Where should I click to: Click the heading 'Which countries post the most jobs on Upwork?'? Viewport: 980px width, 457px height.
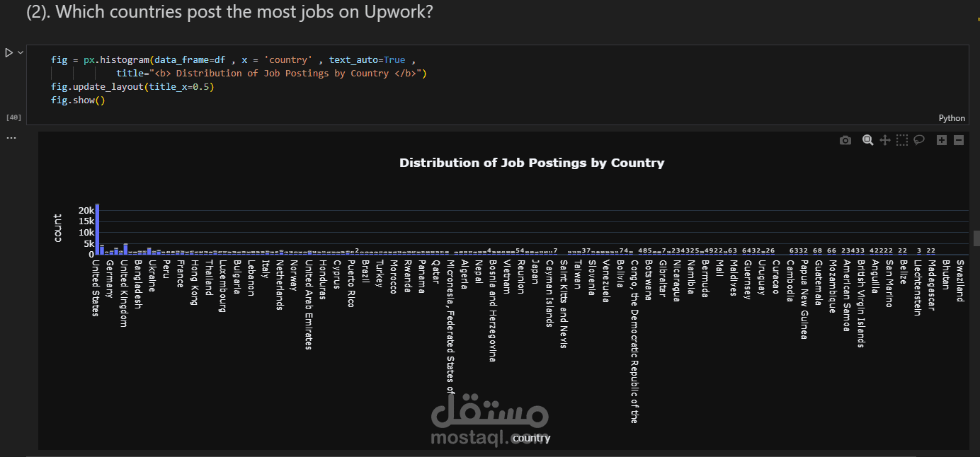pos(244,12)
